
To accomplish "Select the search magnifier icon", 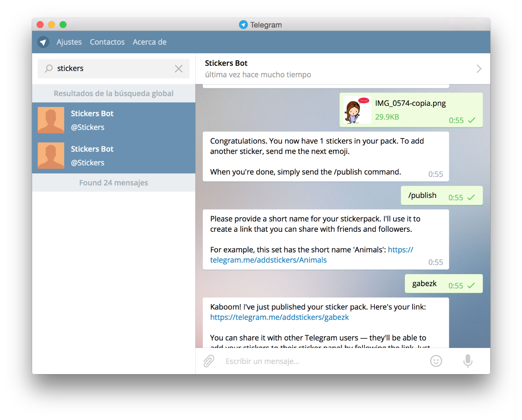I will 49,68.
